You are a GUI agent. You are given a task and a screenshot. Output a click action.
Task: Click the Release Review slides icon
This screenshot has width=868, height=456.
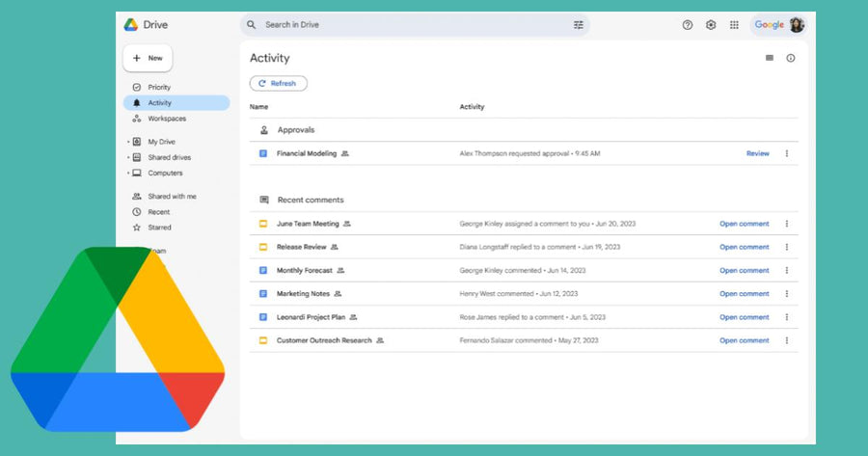(x=263, y=247)
